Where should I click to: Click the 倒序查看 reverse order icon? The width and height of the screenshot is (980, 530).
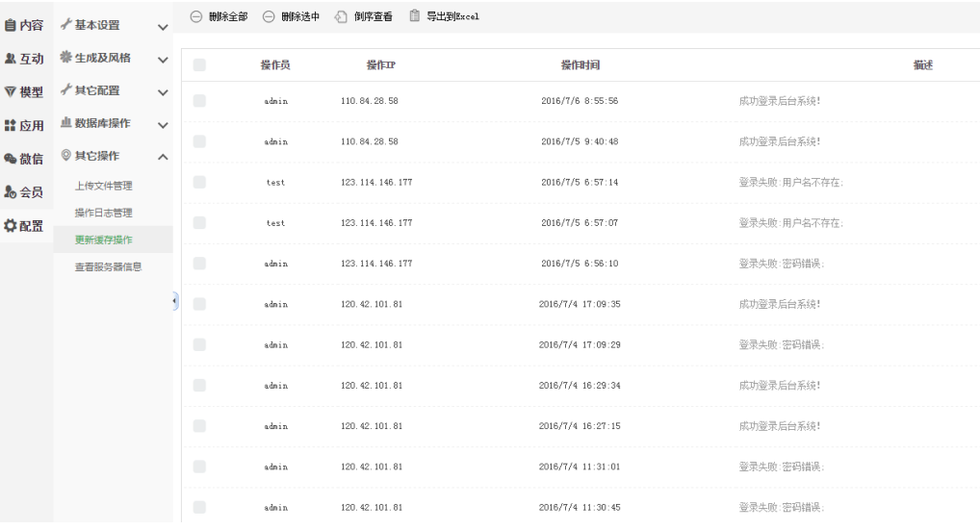tap(341, 16)
